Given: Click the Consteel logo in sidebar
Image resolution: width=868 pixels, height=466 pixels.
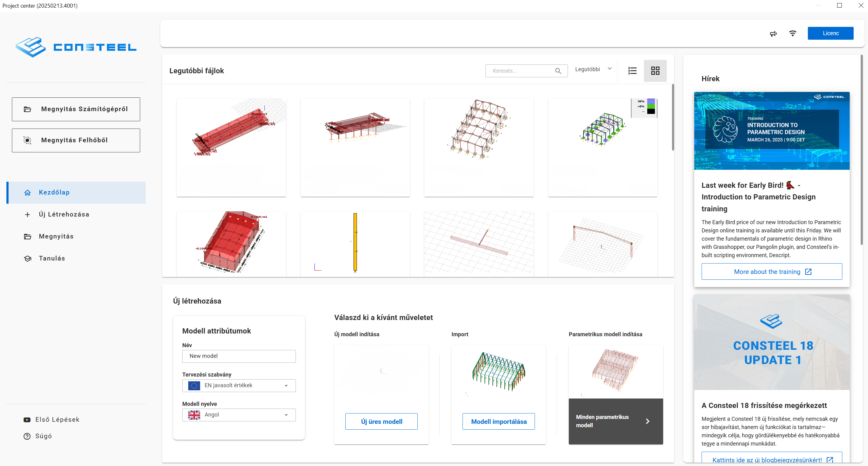Looking at the screenshot, I should click(x=76, y=47).
